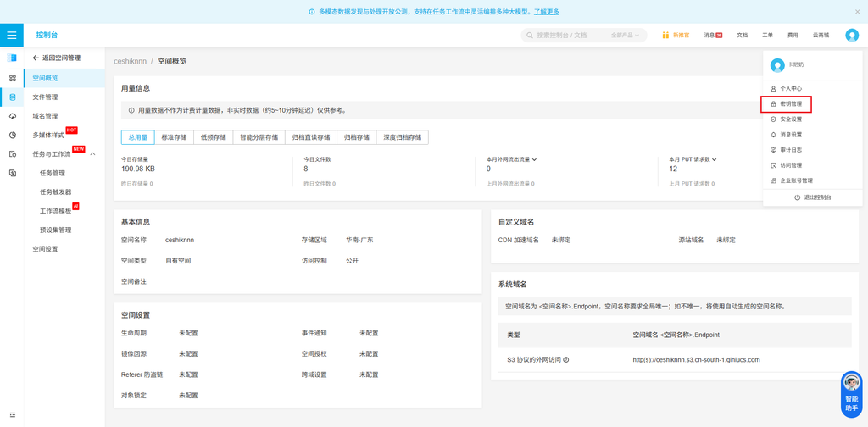Click the magnifier search icon in header
868x427 pixels.
tap(531, 35)
